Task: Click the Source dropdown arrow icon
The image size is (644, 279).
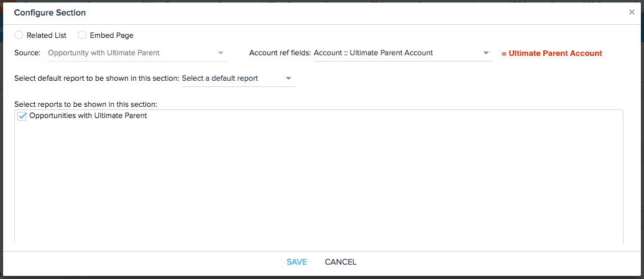Action: (x=221, y=53)
